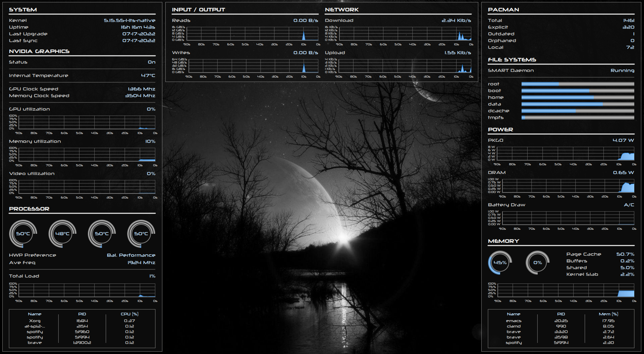This screenshot has width=644, height=354.
Task: Click the Ave Freq 1924 Mhz value
Action: tap(141, 263)
